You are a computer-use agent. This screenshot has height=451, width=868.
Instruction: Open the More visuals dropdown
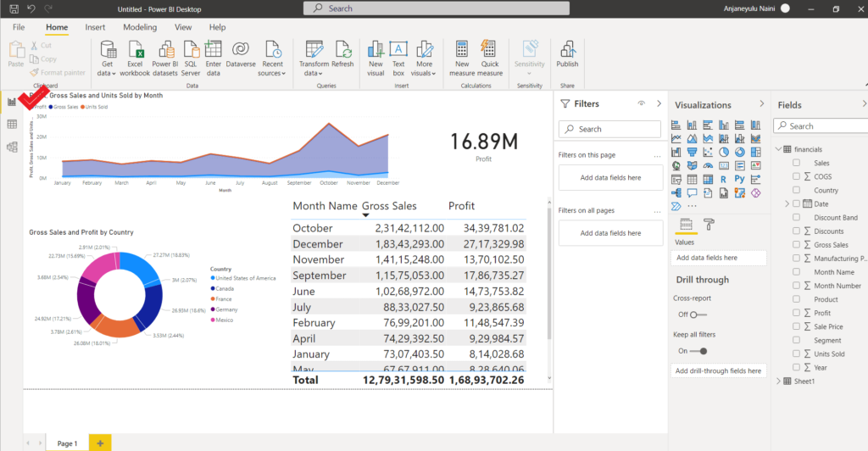[x=424, y=58]
